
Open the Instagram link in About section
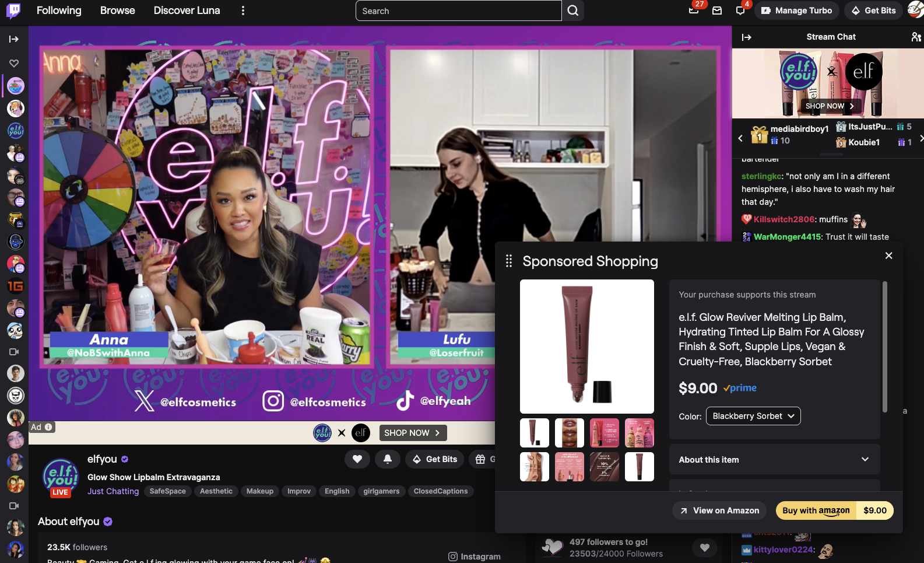[x=475, y=557]
